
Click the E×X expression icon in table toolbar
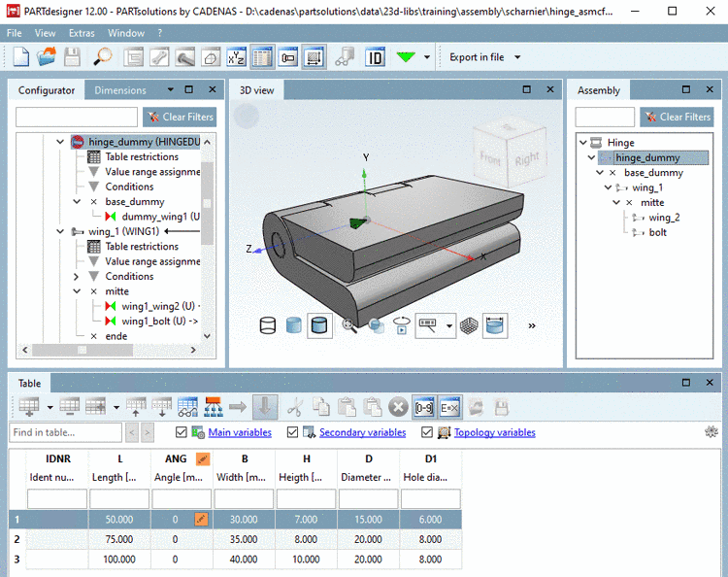click(449, 406)
